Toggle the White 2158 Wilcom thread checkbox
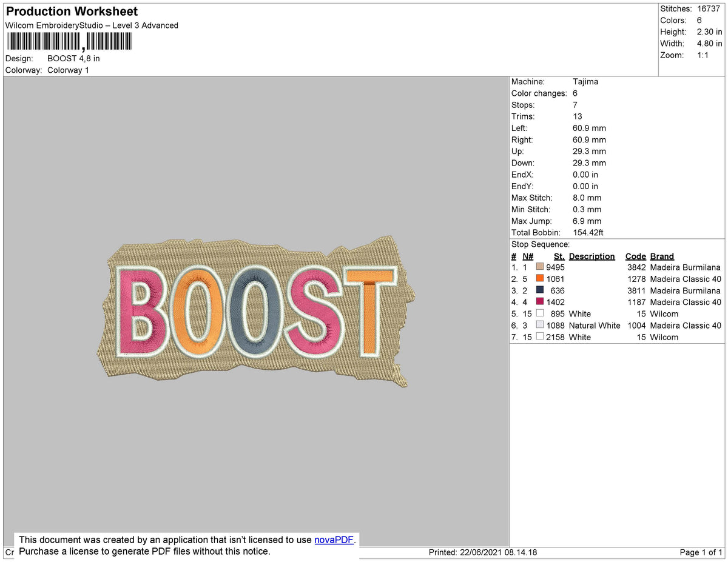The height and width of the screenshot is (562, 728). 539,335
